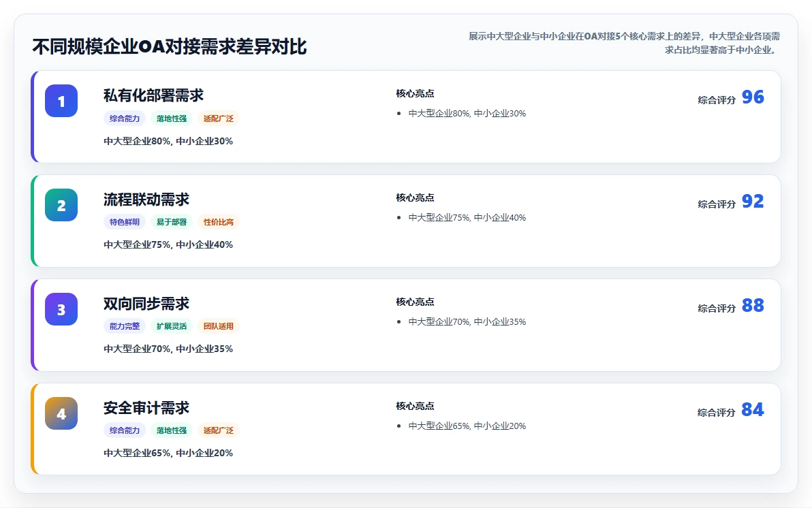Image resolution: width=812 pixels, height=508 pixels.
Task: Click bullet item 中大型企业70%, 中小企业35% under 核心亮点
Action: tap(467, 321)
